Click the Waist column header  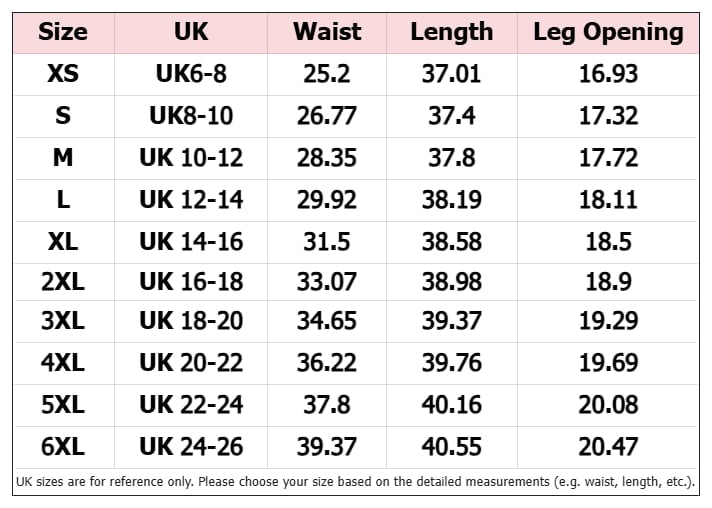tap(327, 32)
